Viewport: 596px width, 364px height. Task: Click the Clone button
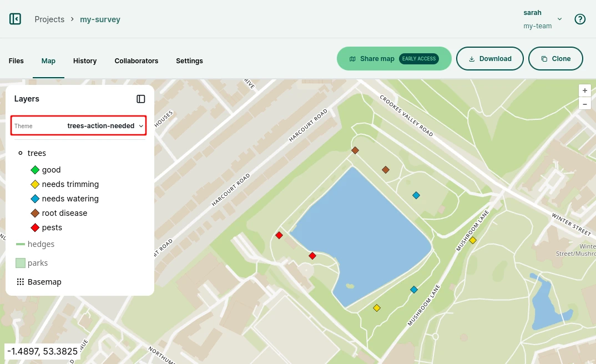555,58
